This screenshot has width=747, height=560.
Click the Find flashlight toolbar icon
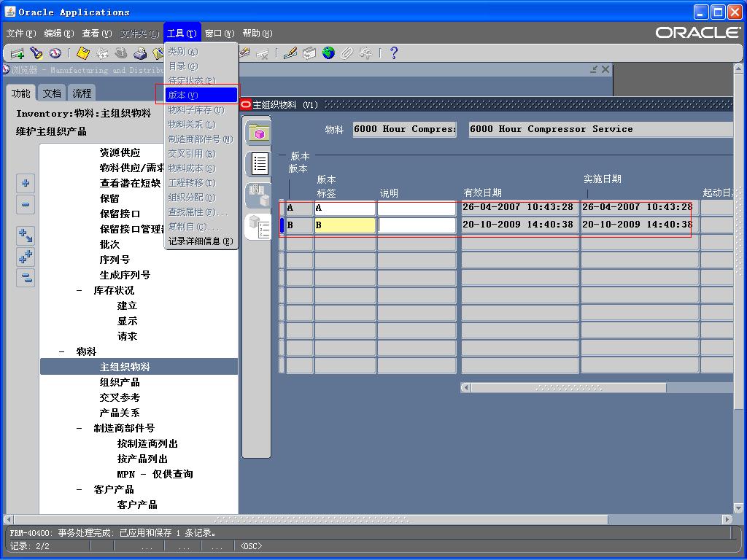(36, 53)
